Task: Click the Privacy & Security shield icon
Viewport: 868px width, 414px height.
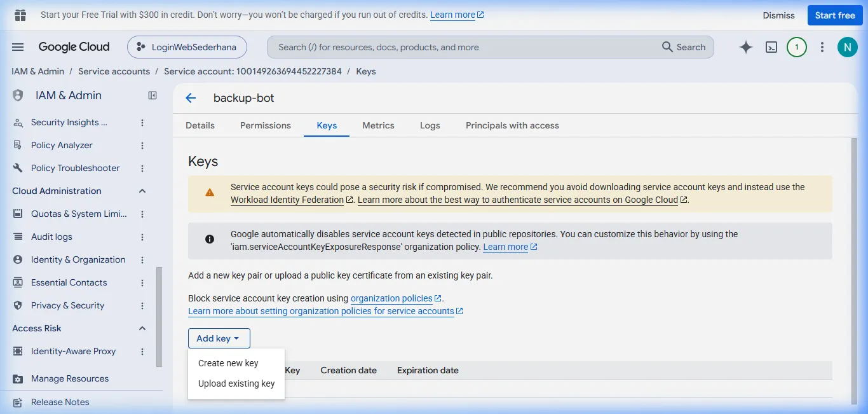Action: [x=18, y=305]
